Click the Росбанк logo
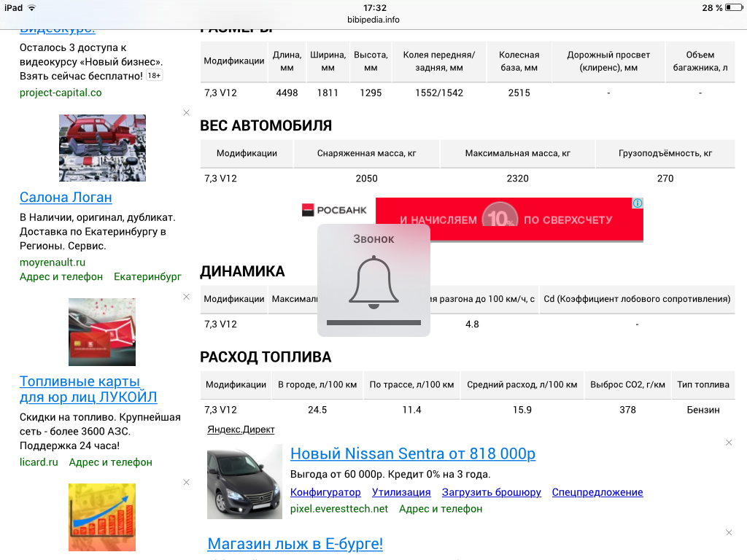This screenshot has width=747, height=560. pos(334,210)
